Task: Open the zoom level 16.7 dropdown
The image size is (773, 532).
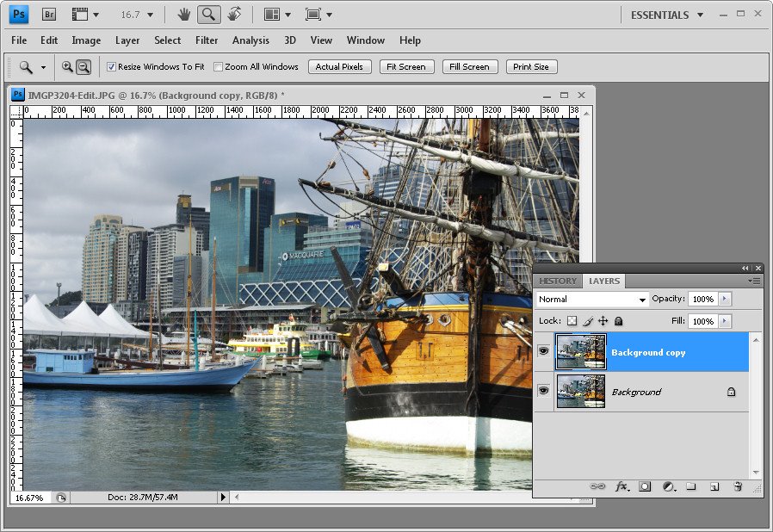Action: coord(151,15)
